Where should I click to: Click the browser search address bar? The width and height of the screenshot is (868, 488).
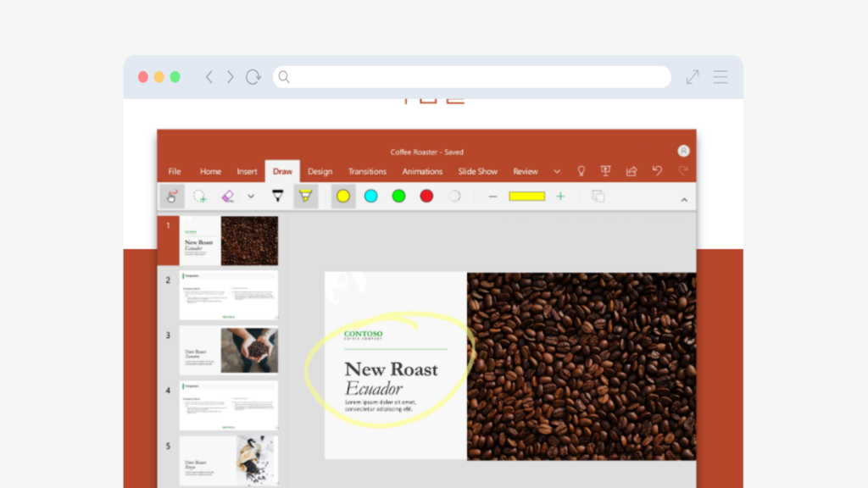coord(471,77)
